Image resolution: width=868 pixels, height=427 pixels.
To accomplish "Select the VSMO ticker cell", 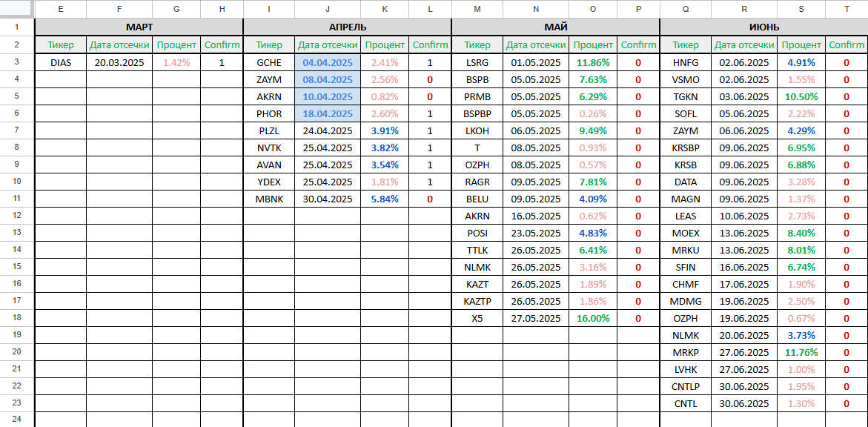I will (686, 80).
